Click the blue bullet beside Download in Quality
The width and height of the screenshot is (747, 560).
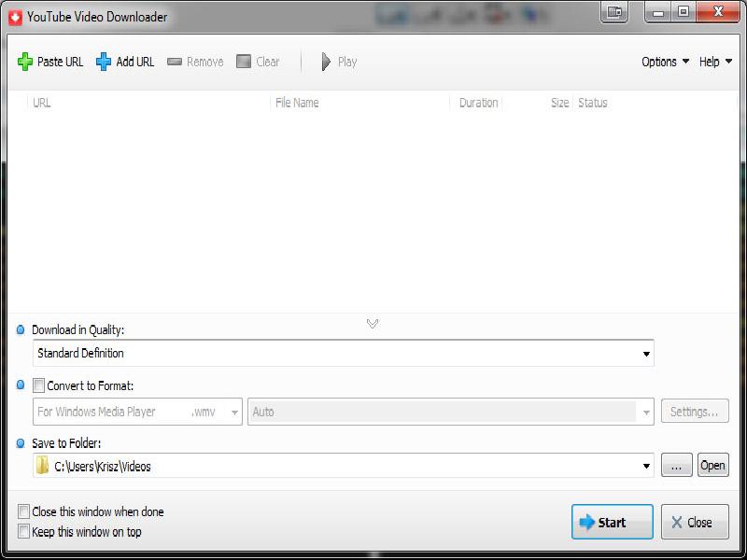click(x=21, y=329)
